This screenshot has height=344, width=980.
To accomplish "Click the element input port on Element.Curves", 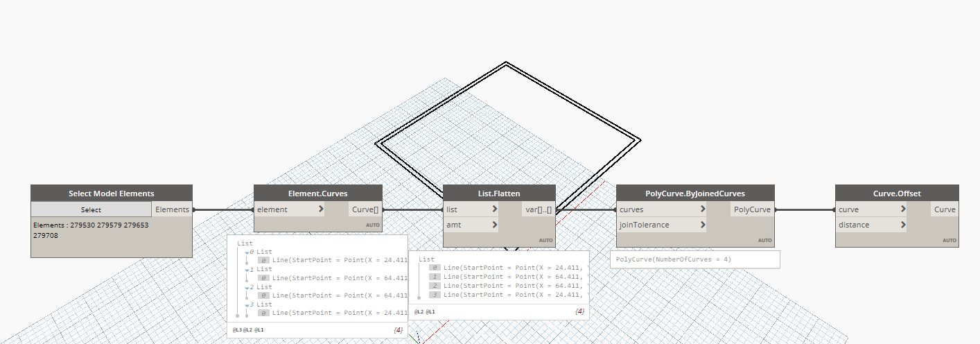I will pos(289,209).
